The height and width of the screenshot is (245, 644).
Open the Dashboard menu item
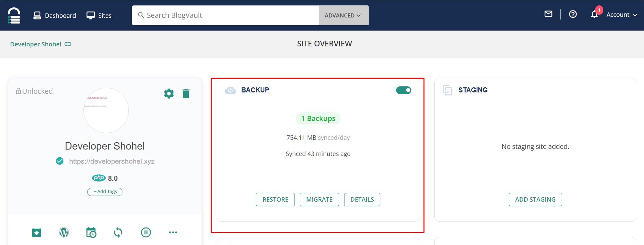[55, 15]
